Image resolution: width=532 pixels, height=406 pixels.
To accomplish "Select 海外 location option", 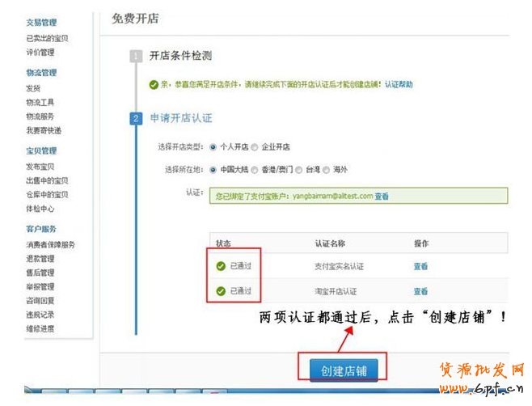I will pyautogui.click(x=326, y=170).
